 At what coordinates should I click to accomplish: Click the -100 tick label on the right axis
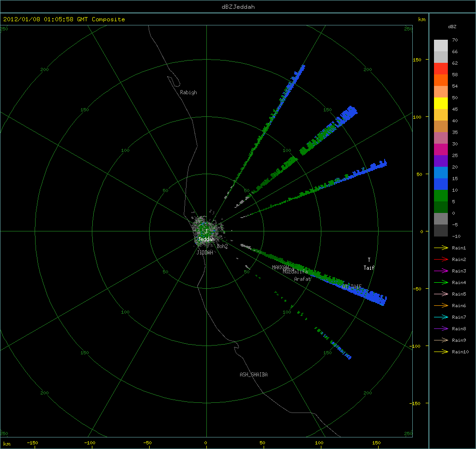point(415,346)
